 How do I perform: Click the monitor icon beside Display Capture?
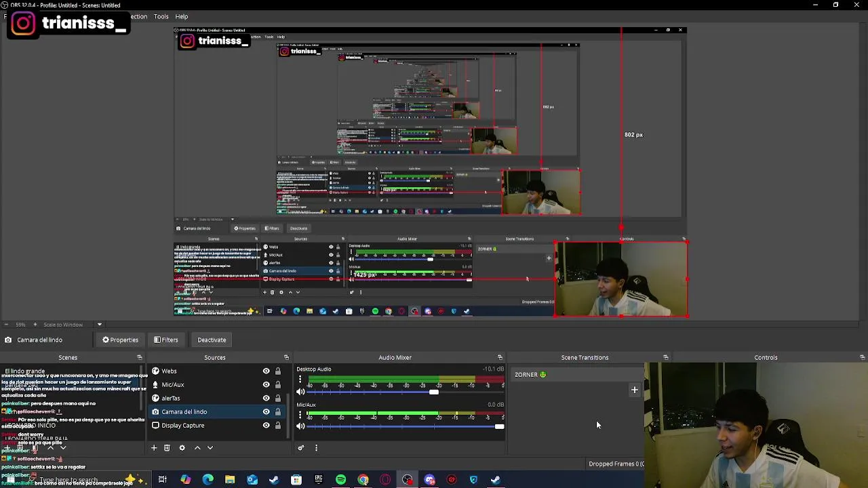click(155, 425)
